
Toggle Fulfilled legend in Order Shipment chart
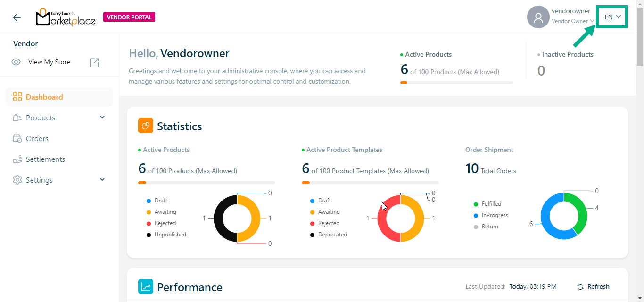coord(491,204)
